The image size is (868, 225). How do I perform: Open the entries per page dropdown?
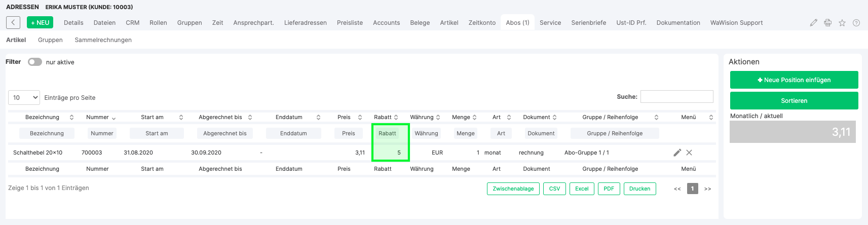24,97
